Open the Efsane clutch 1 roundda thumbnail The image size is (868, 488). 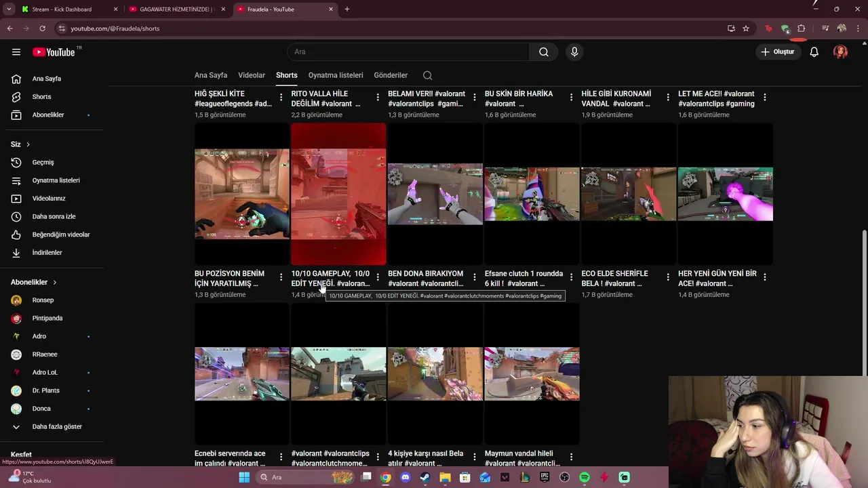pos(532,194)
